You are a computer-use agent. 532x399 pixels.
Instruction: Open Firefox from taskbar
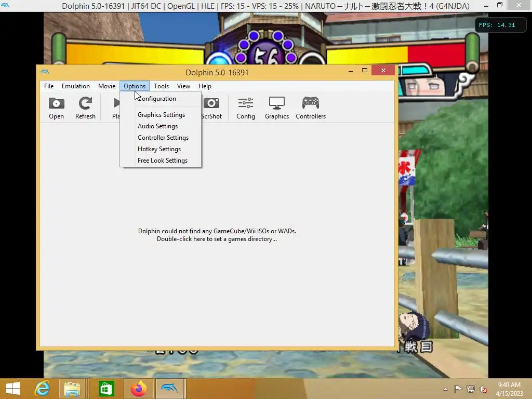pyautogui.click(x=138, y=389)
